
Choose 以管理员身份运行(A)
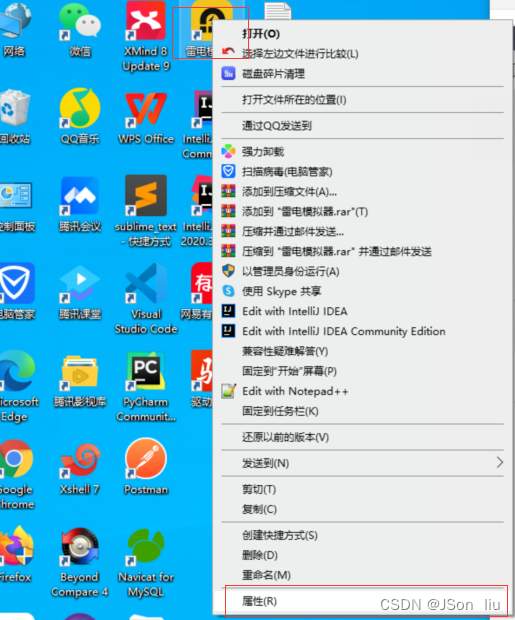(x=290, y=271)
